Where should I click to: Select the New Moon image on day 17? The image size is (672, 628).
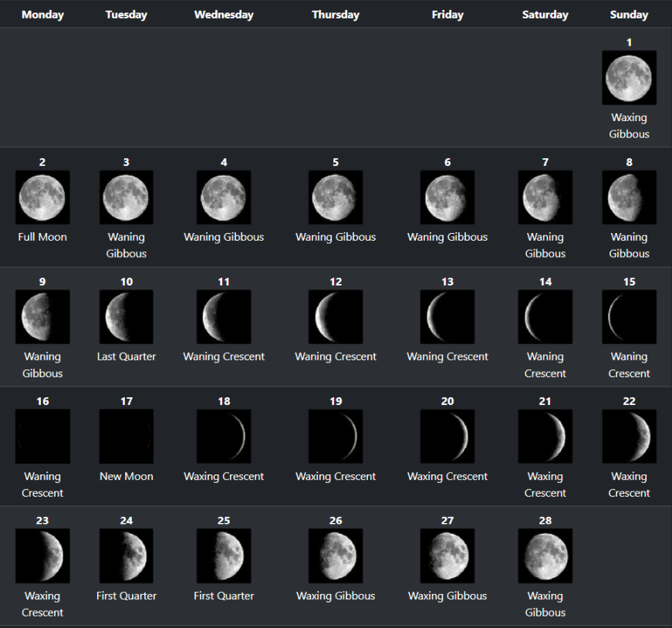click(x=126, y=437)
